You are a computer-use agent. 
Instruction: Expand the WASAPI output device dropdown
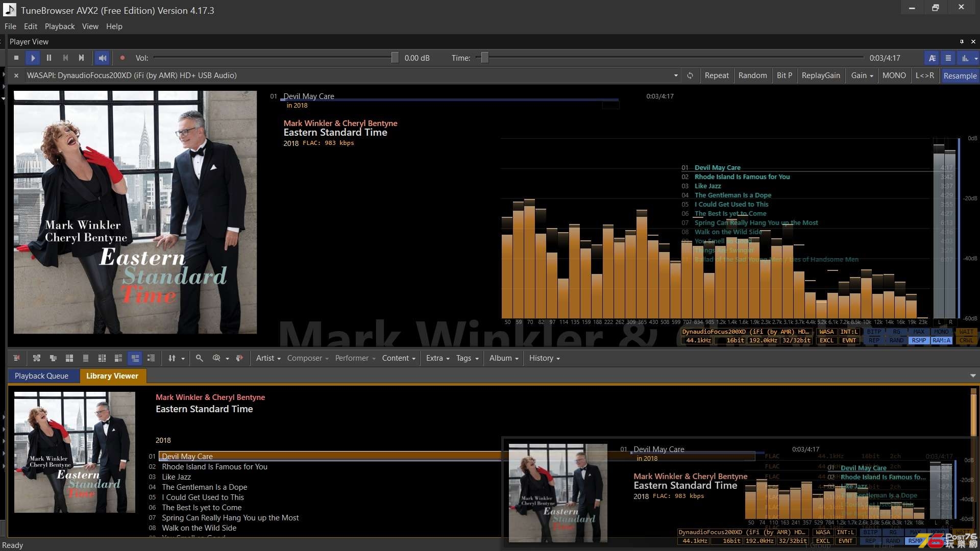coord(676,76)
